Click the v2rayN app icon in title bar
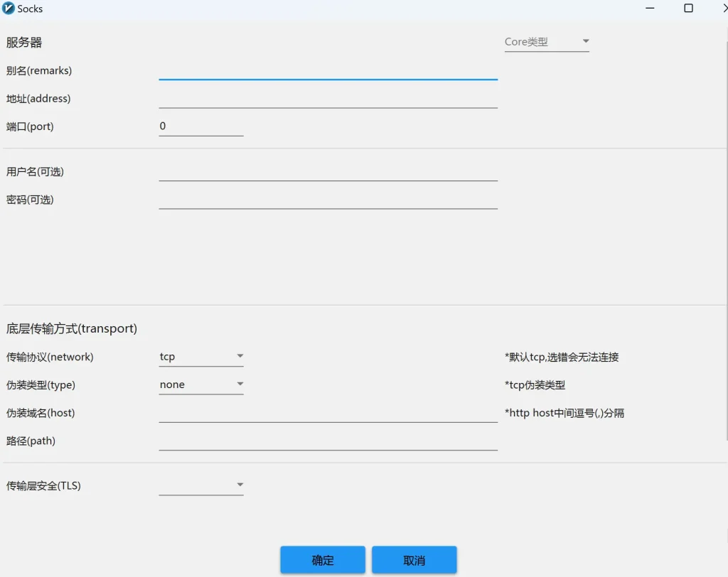This screenshot has width=728, height=577. (9, 9)
